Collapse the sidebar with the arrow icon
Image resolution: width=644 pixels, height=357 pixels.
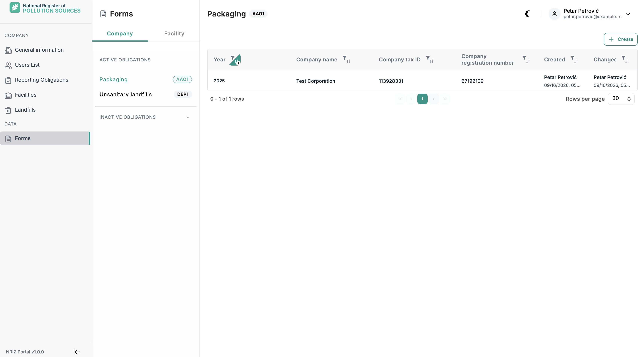coord(77,352)
